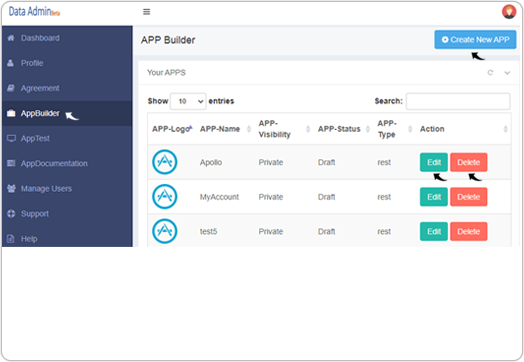Sort by APP-Name column
The width and height of the screenshot is (524, 362).
pyautogui.click(x=225, y=129)
